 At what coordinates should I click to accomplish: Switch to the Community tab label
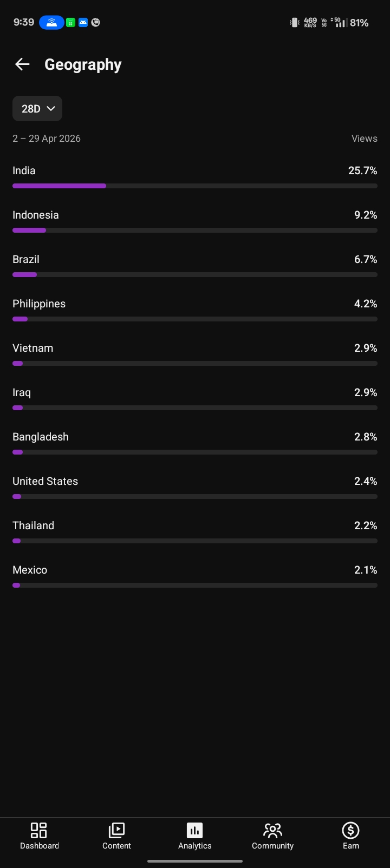[x=272, y=846]
